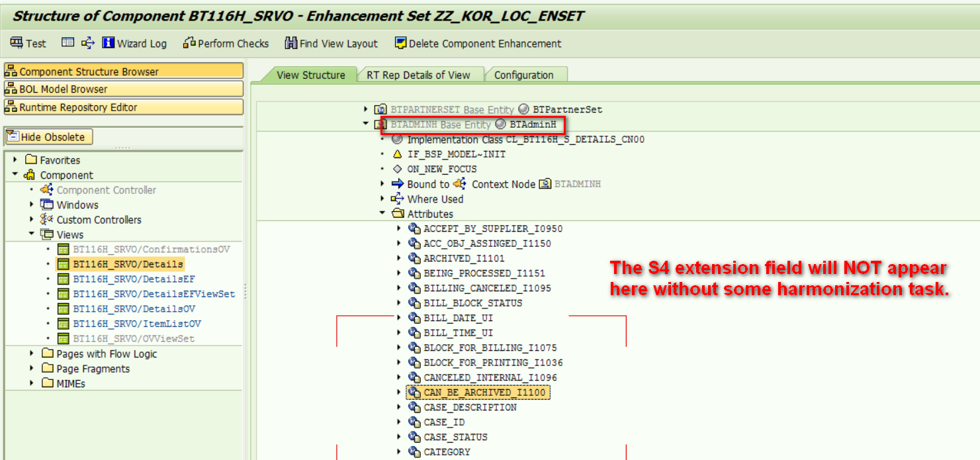The width and height of the screenshot is (980, 460).
Task: Expand the Windows node
Action: click(31, 205)
